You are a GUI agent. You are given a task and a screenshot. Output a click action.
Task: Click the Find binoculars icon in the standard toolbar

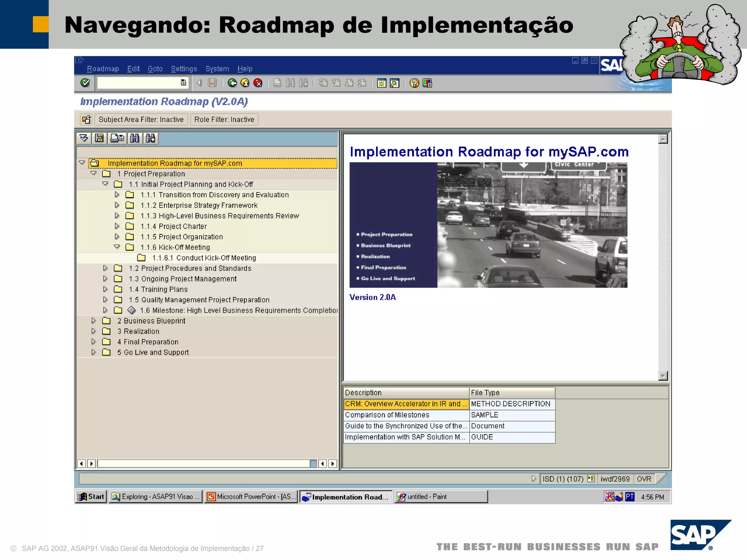[290, 83]
